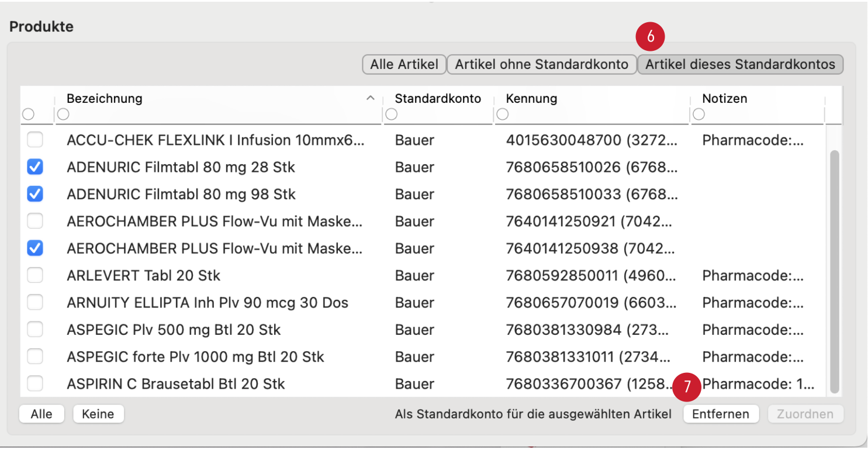
Task: Click Kennung cell 7680657070019
Action: 592,303
